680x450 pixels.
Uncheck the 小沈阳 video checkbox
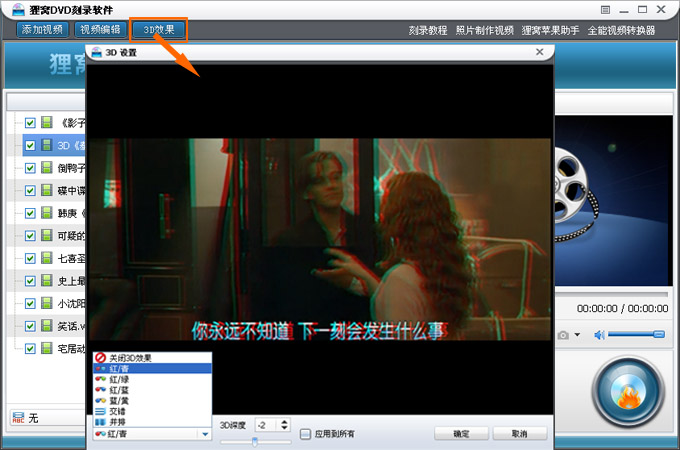pos(30,303)
